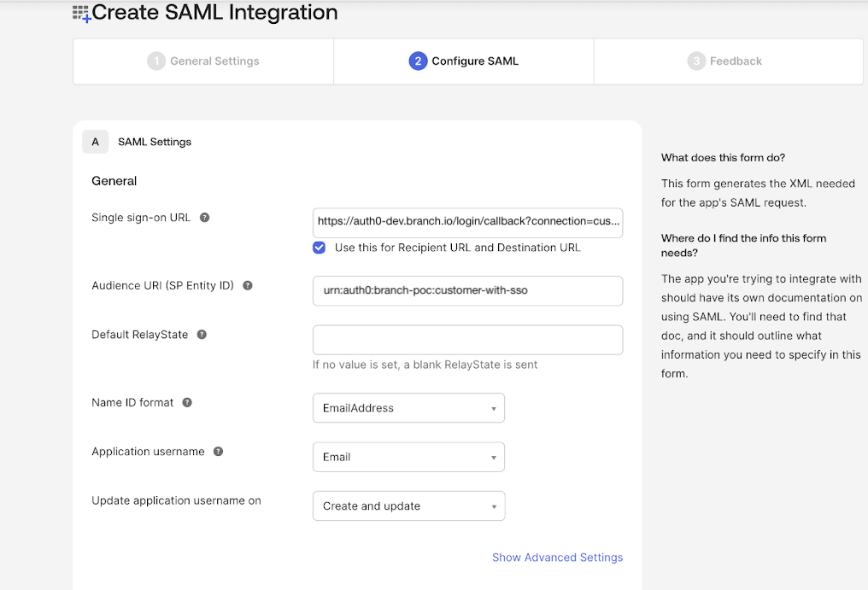The width and height of the screenshot is (868, 590).
Task: Click the SAML Settings section heading
Action: pyautogui.click(x=155, y=142)
